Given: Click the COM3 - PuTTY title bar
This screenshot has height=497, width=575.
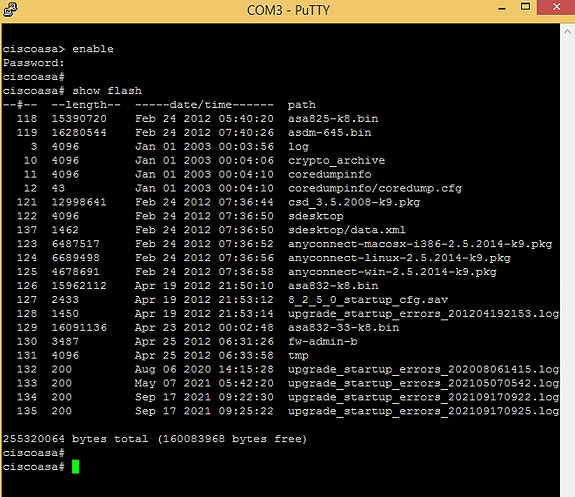Looking at the screenshot, I should tap(288, 10).
